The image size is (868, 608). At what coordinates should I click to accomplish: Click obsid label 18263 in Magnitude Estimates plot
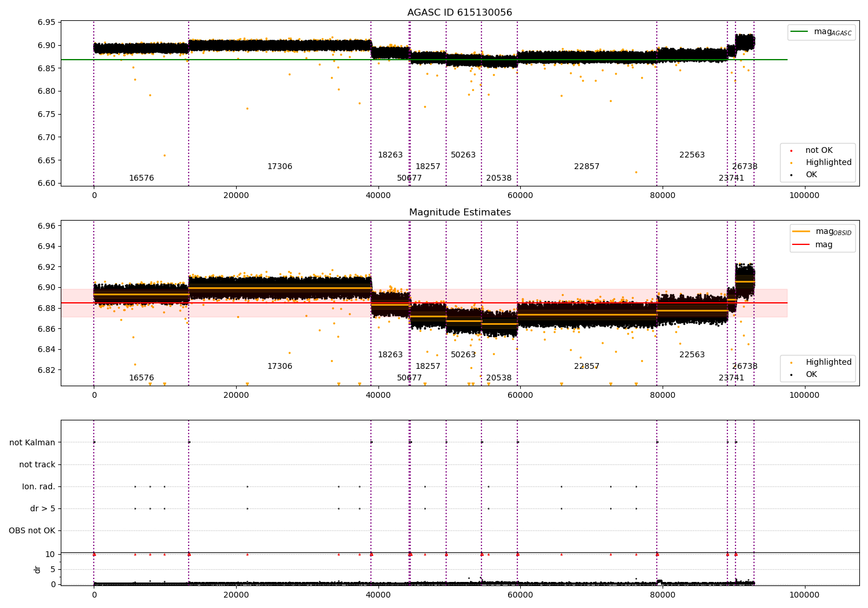pyautogui.click(x=390, y=355)
